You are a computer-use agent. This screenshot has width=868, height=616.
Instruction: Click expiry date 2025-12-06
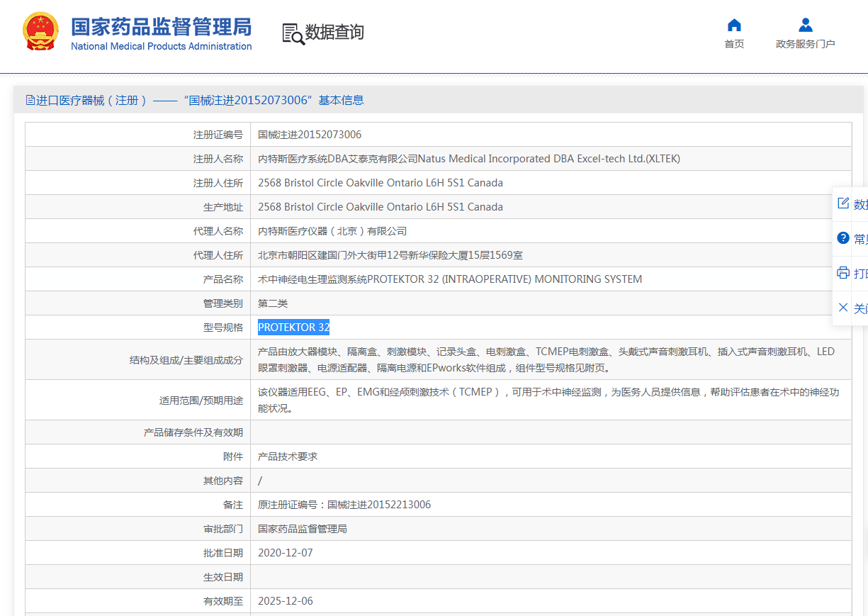click(x=286, y=601)
